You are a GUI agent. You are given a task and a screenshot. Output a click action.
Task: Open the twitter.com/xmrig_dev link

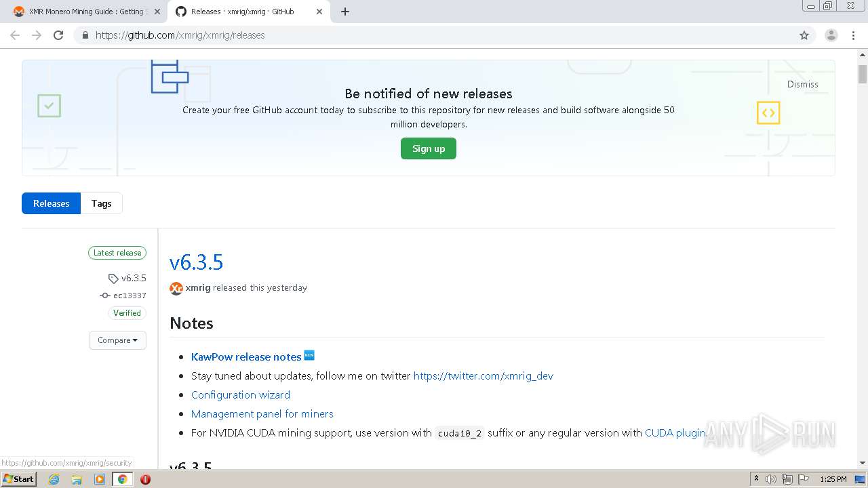[484, 375]
